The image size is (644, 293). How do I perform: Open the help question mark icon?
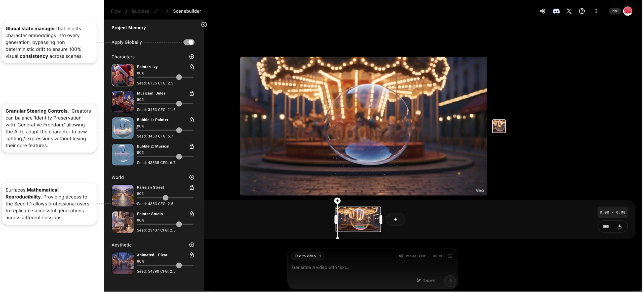coord(582,11)
